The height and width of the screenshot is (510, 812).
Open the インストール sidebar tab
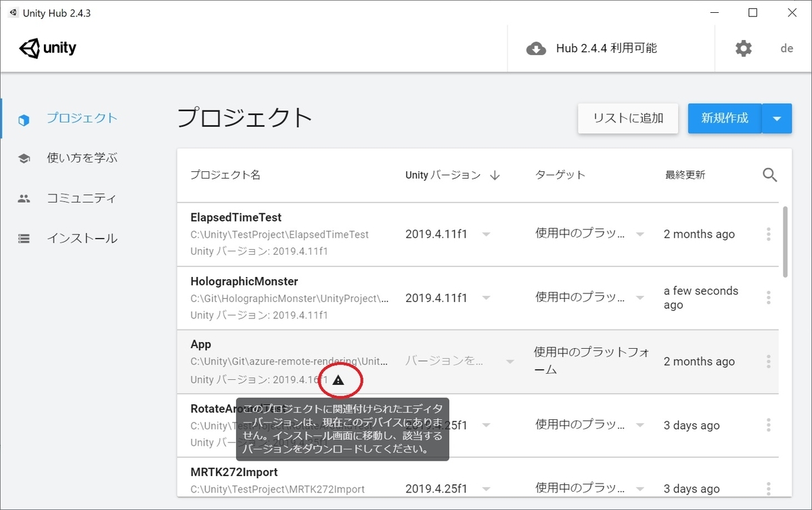tap(82, 238)
